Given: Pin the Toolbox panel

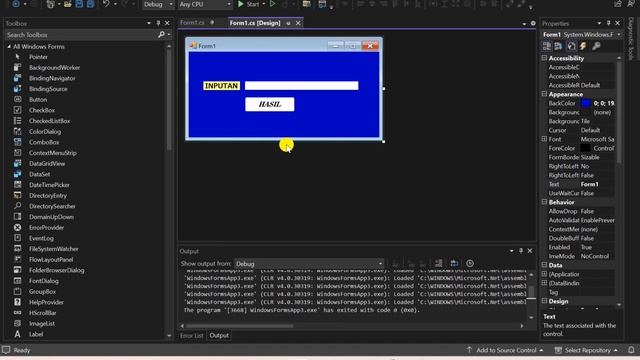Looking at the screenshot, I should click(x=158, y=23).
